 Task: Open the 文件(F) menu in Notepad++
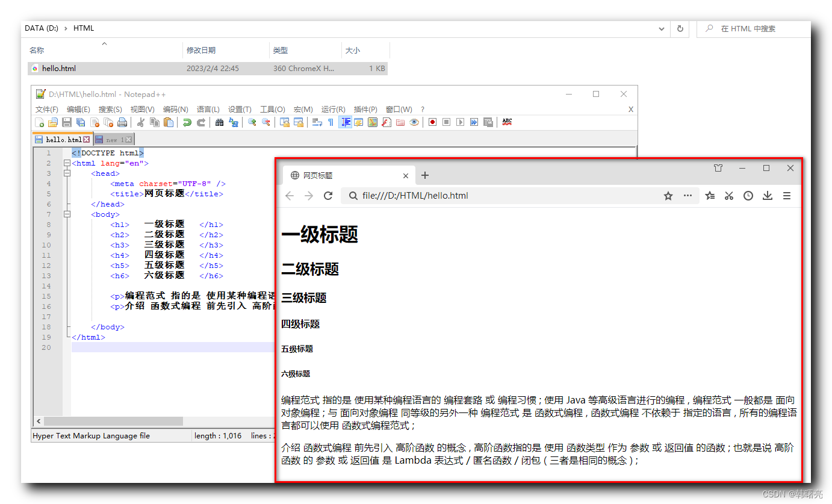tap(47, 110)
